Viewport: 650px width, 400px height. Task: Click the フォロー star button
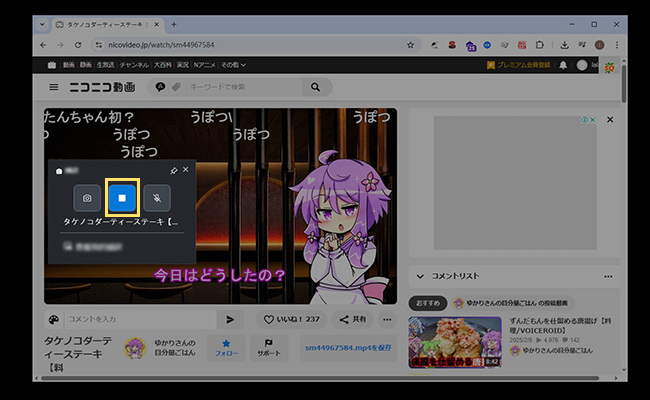coord(226,348)
